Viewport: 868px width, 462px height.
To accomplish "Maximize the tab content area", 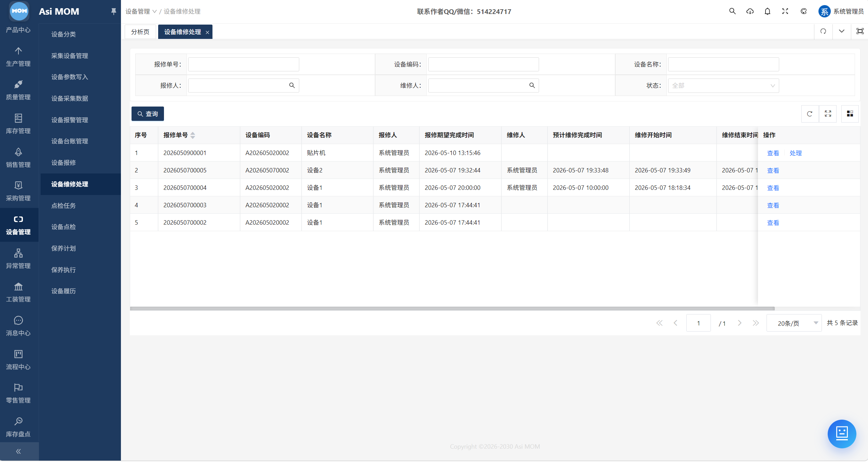I will (860, 31).
